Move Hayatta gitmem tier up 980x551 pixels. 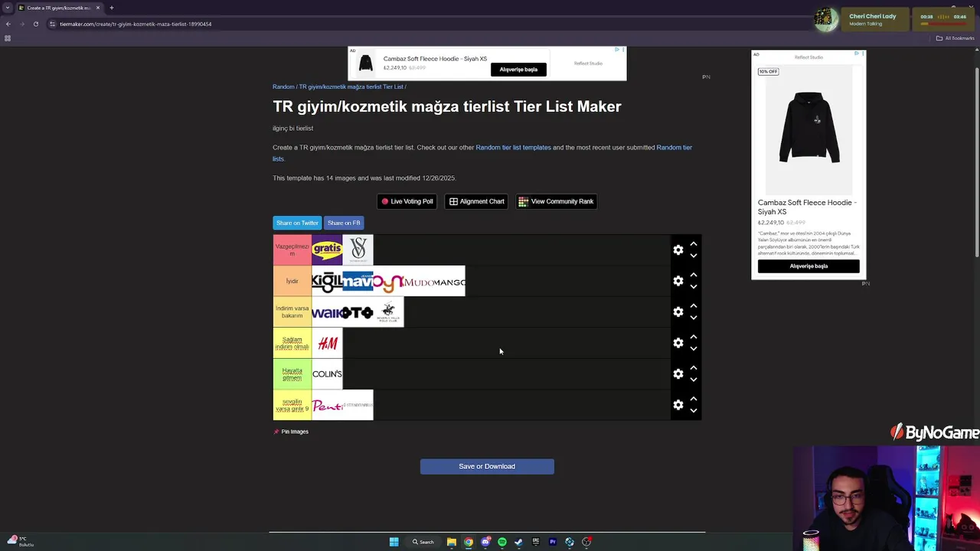pyautogui.click(x=693, y=367)
